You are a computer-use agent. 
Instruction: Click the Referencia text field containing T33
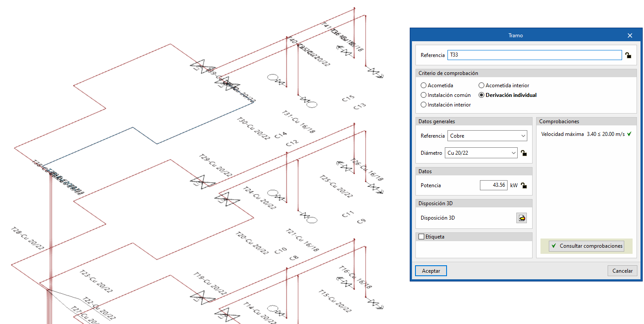(534, 55)
